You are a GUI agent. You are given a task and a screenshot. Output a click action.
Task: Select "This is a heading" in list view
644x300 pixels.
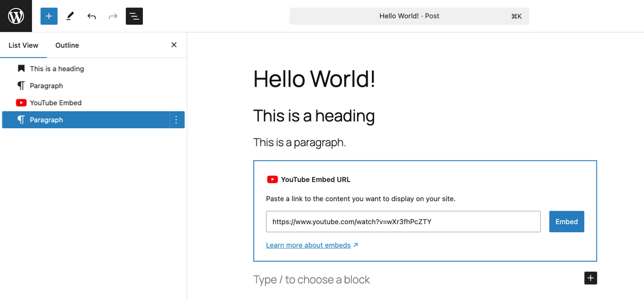click(57, 68)
